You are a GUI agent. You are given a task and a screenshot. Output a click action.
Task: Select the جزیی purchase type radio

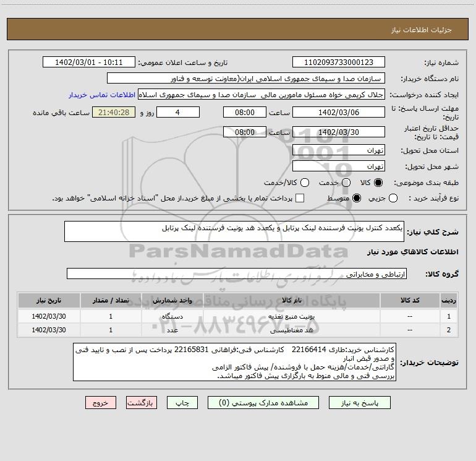pos(393,198)
